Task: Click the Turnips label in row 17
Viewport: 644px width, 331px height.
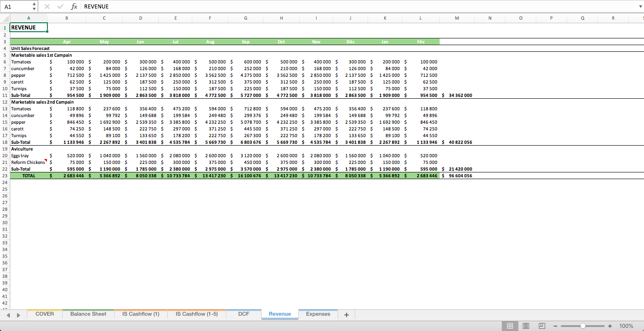Action: coord(19,135)
